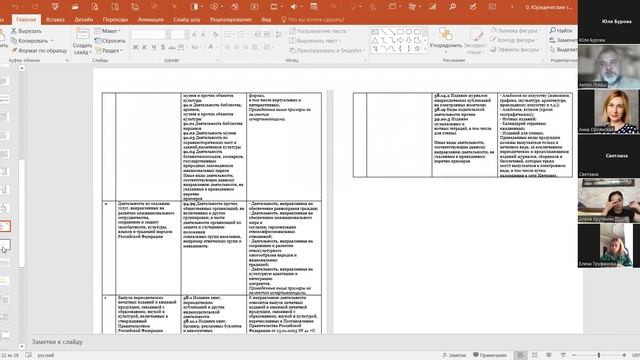
Task: Increase the font size with the larger A icon
Action: pyautogui.click(x=194, y=35)
